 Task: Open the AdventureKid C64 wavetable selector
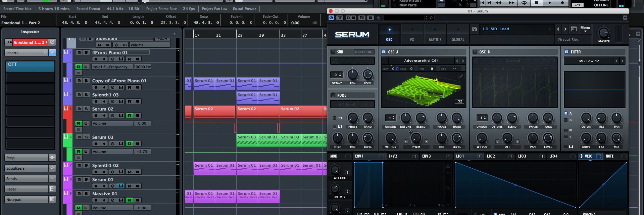point(421,61)
